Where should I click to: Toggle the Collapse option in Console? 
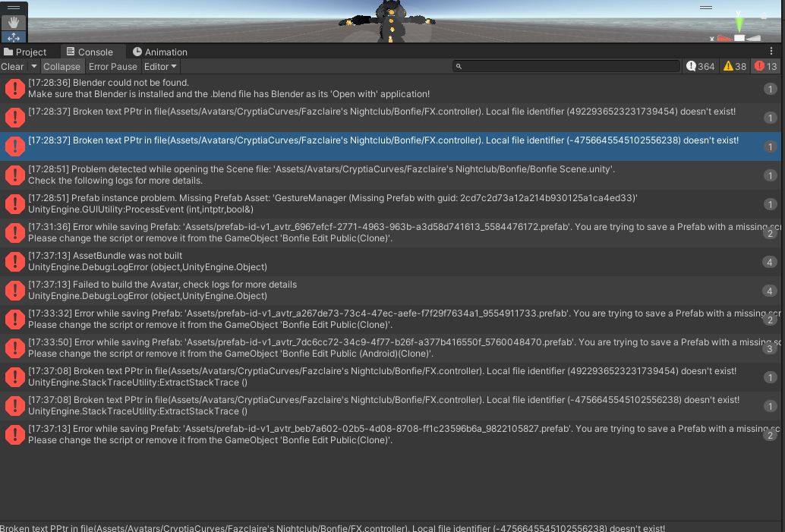pyautogui.click(x=61, y=67)
